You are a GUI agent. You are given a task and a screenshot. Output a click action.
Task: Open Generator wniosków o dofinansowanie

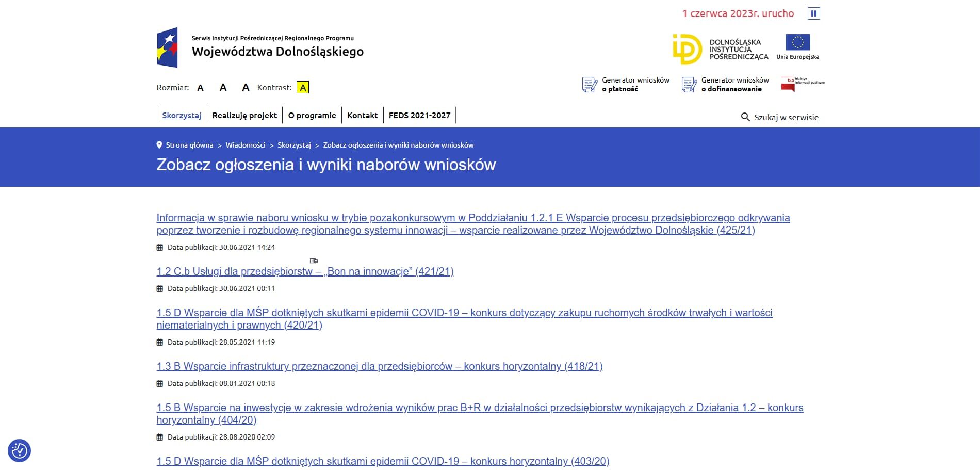(x=725, y=85)
